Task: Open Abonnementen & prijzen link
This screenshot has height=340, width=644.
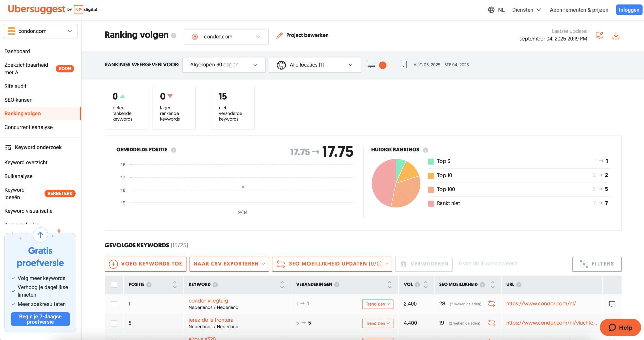Action: (579, 10)
